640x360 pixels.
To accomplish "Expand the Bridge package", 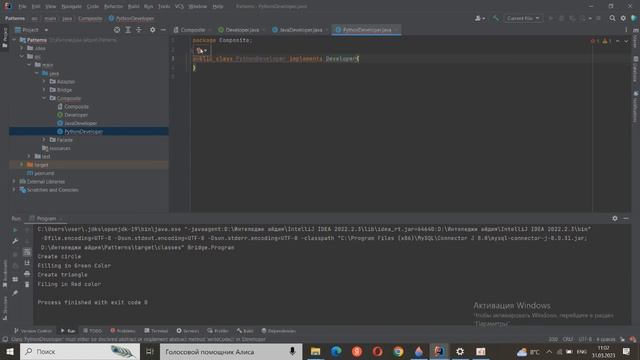I will click(x=44, y=90).
